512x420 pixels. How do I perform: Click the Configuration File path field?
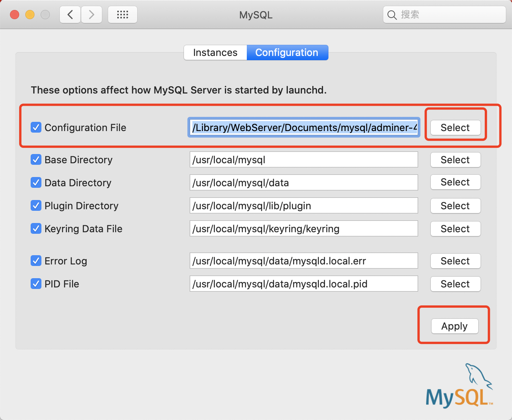pyautogui.click(x=304, y=127)
